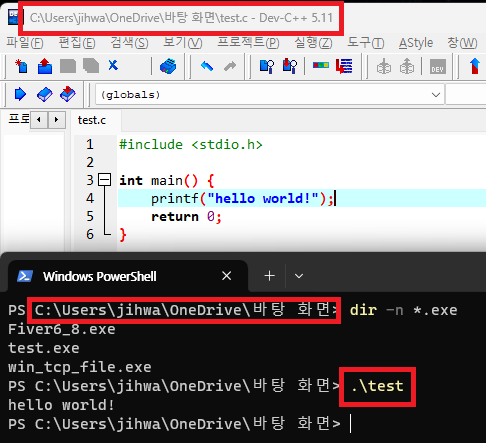Click the return 0; line
The height and width of the screenshot is (443, 486).
[186, 217]
